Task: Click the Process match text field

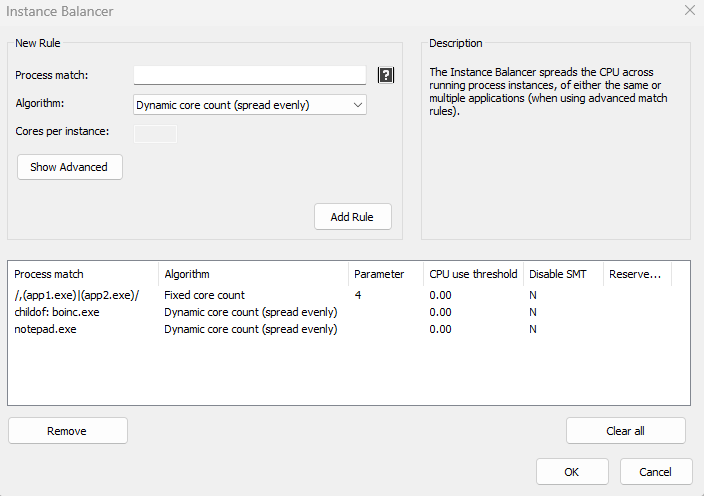Action: pos(250,75)
